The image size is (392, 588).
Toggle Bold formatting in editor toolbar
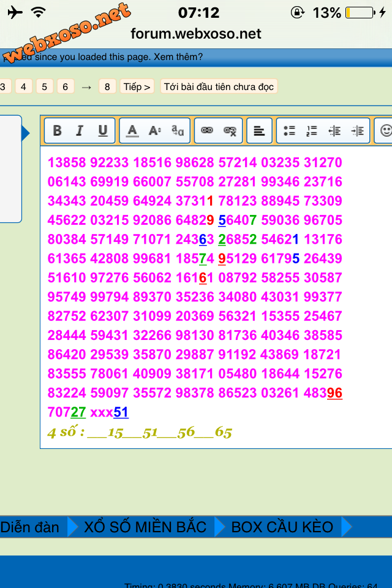(57, 130)
